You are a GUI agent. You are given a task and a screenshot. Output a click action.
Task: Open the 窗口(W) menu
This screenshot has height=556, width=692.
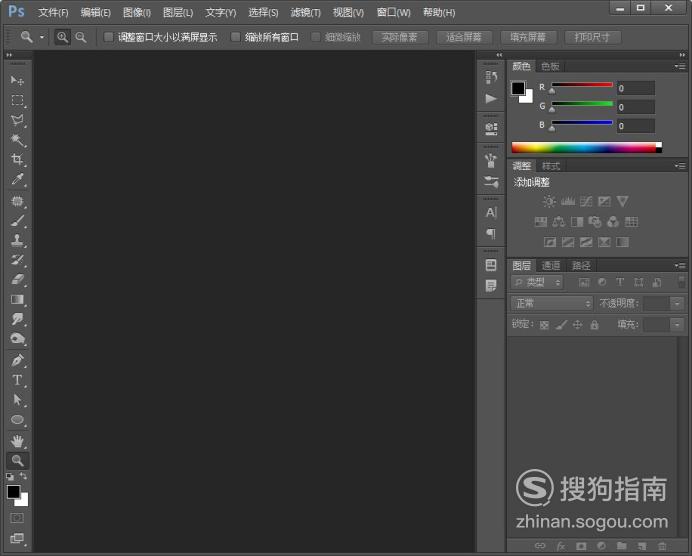coord(393,12)
